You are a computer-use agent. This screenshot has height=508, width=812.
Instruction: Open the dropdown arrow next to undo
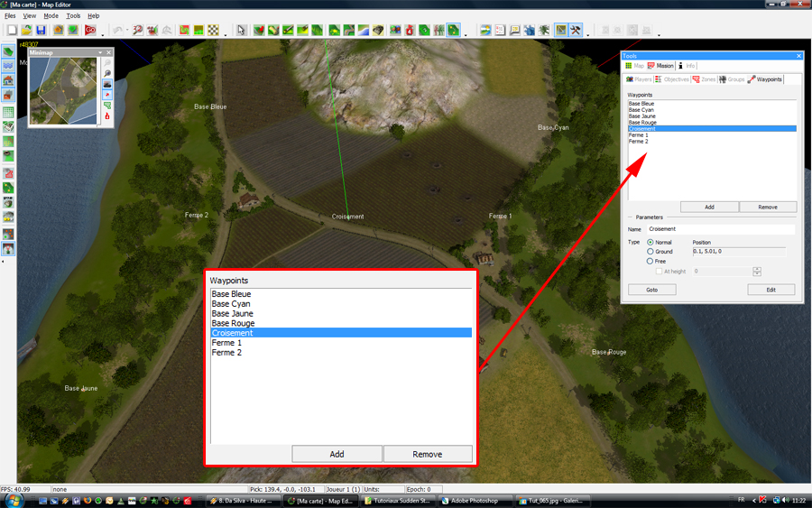click(127, 31)
